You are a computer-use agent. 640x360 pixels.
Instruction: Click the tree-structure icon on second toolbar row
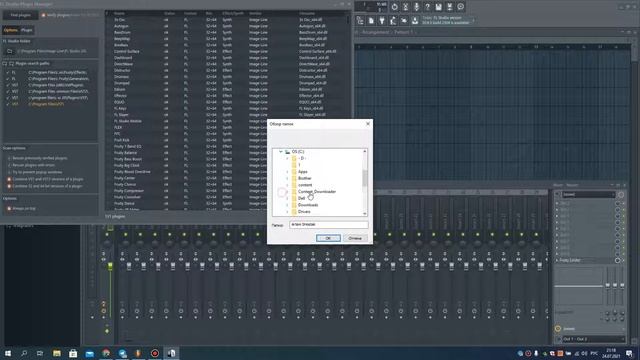click(360, 20)
